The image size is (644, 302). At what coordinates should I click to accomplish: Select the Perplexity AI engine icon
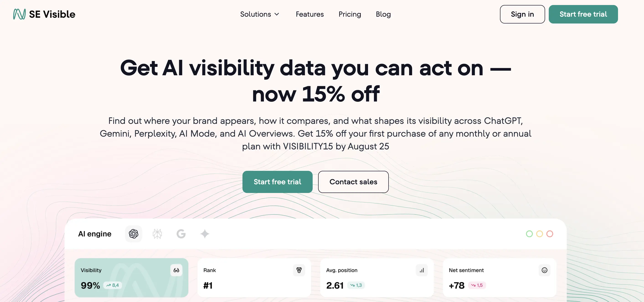coord(157,234)
